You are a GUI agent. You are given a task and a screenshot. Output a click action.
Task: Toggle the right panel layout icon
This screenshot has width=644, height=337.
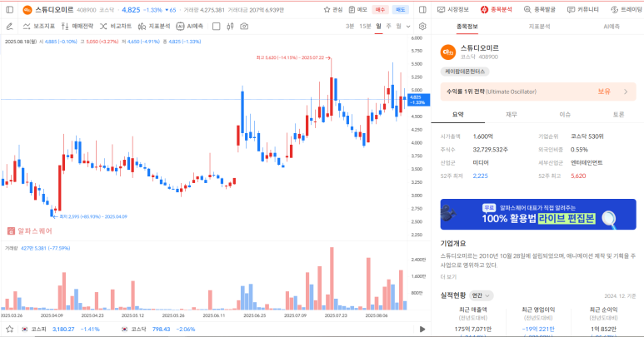[x=422, y=10]
